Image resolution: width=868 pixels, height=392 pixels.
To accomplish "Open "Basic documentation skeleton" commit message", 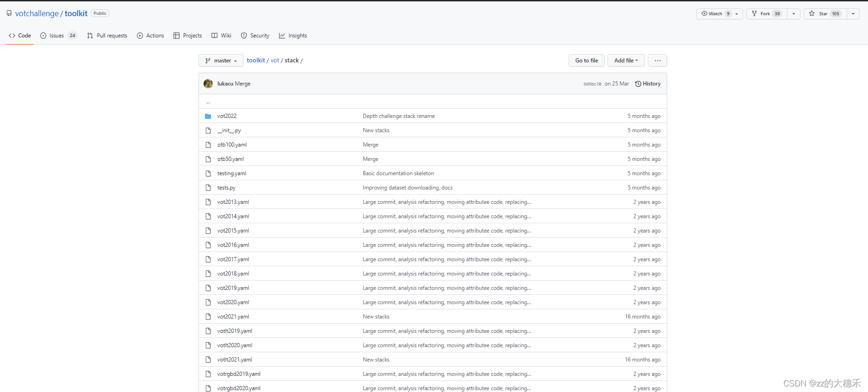I will pyautogui.click(x=398, y=173).
